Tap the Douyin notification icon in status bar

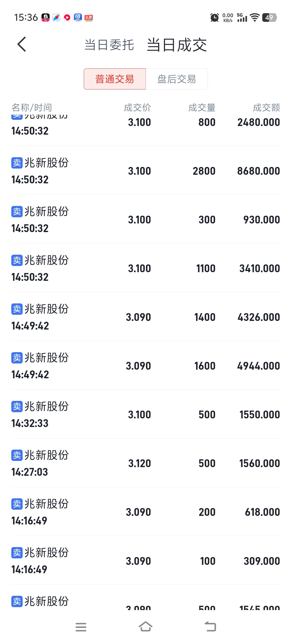tap(46, 18)
